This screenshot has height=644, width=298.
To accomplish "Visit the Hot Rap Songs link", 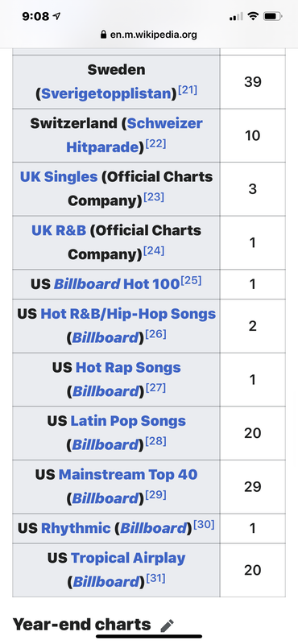I will coord(128,367).
